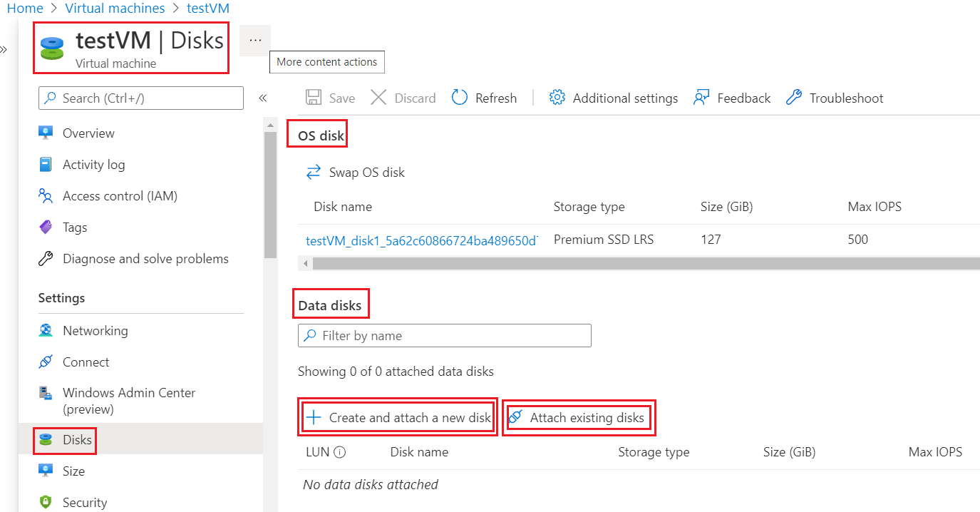
Task: Go to Virtual machines breadcrumb
Action: click(115, 9)
